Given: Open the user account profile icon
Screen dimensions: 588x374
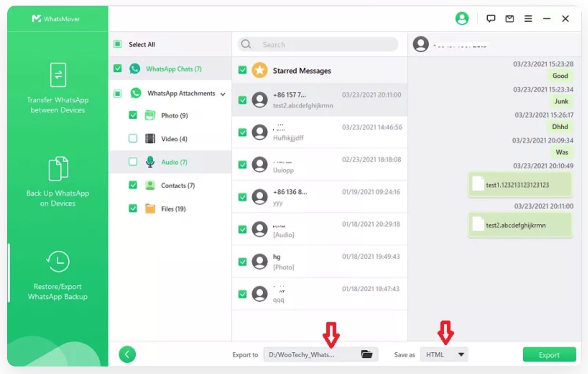Looking at the screenshot, I should coord(462,19).
